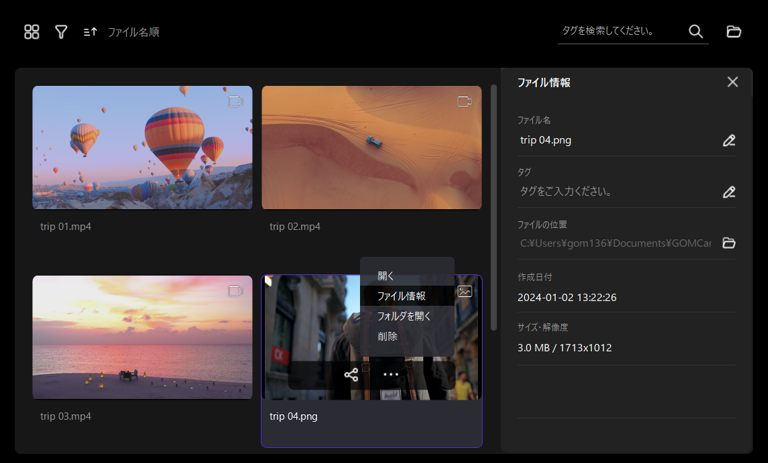Click the three-dots more options icon
The height and width of the screenshot is (463, 768).
(391, 375)
